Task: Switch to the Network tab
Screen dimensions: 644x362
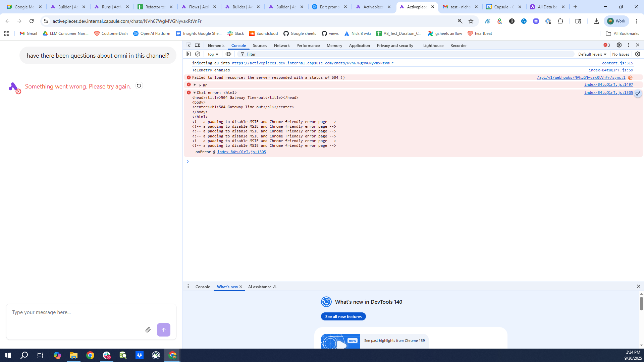Action: (281, 46)
